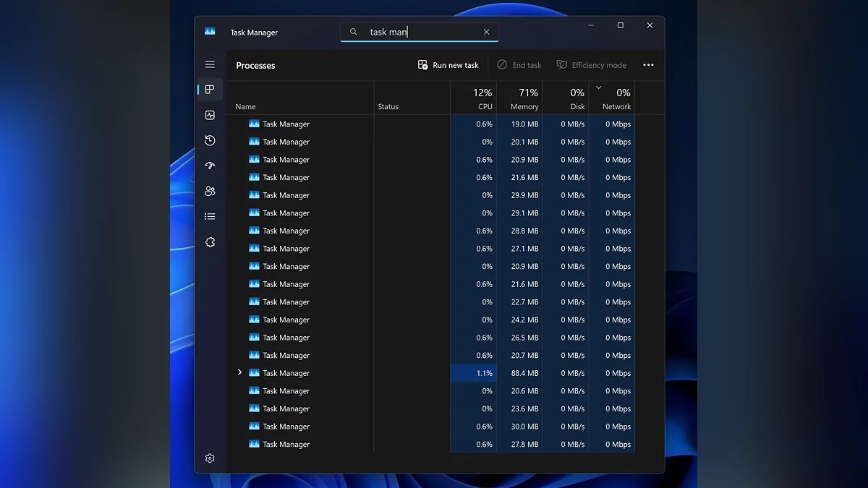
Task: Open the Startup apps page icon
Action: pos(210,166)
